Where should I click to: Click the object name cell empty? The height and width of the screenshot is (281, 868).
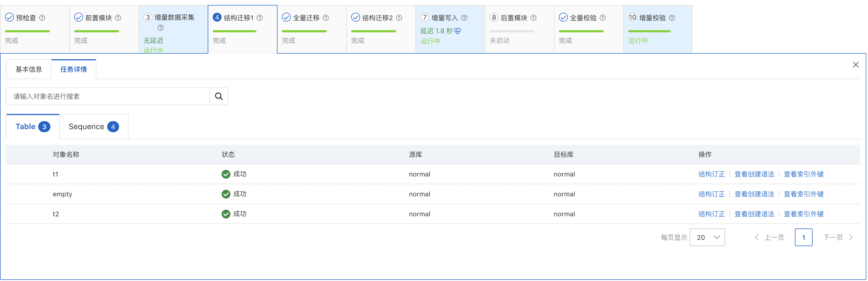click(62, 194)
